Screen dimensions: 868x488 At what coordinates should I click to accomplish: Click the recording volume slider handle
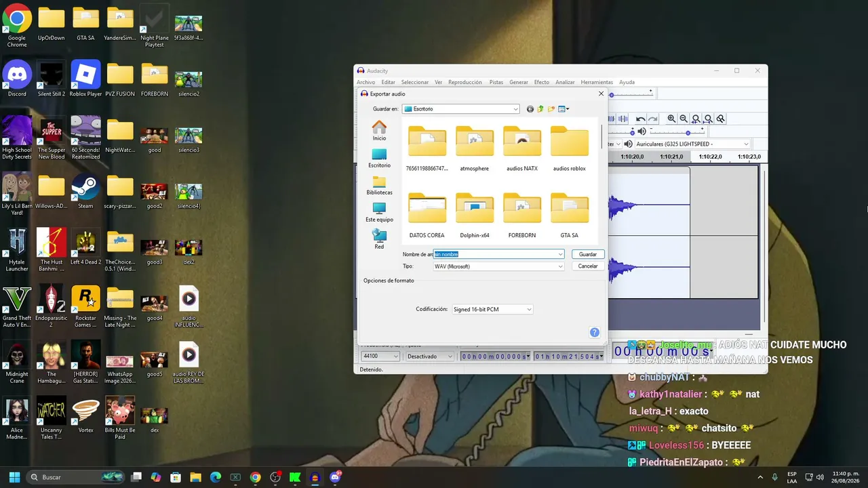tap(633, 132)
